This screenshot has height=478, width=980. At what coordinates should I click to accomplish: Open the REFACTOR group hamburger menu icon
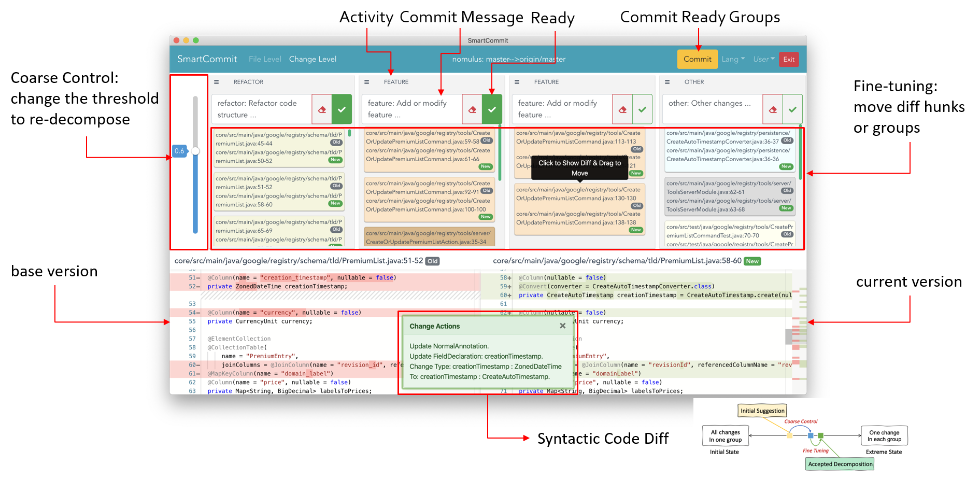pos(217,82)
